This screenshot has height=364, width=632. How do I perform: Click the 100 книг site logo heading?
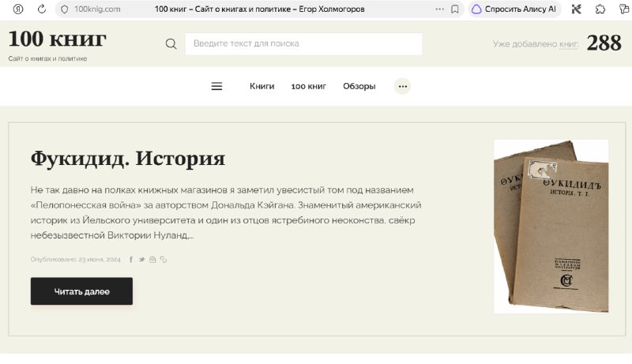(57, 39)
